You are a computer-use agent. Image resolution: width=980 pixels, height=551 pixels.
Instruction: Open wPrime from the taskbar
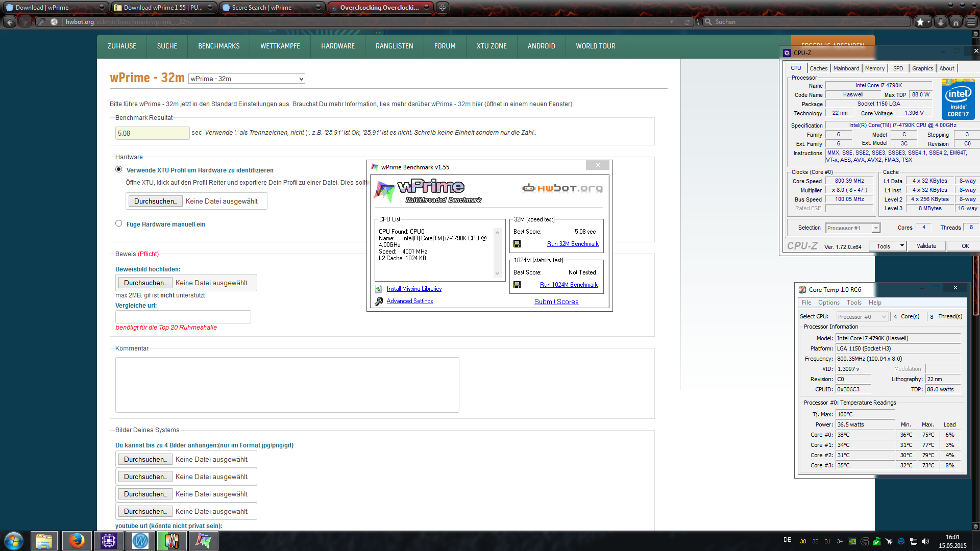(204, 541)
